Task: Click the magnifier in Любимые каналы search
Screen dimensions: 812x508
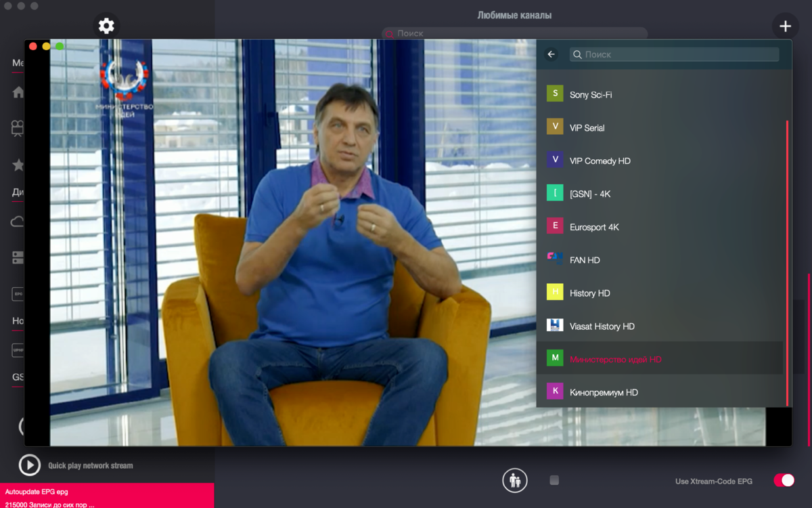Action: pyautogui.click(x=389, y=33)
